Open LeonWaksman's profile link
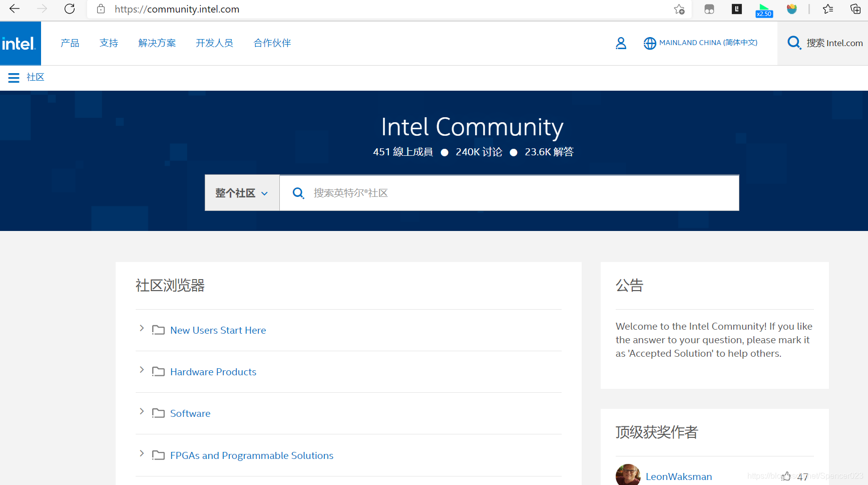This screenshot has height=485, width=868. [679, 476]
